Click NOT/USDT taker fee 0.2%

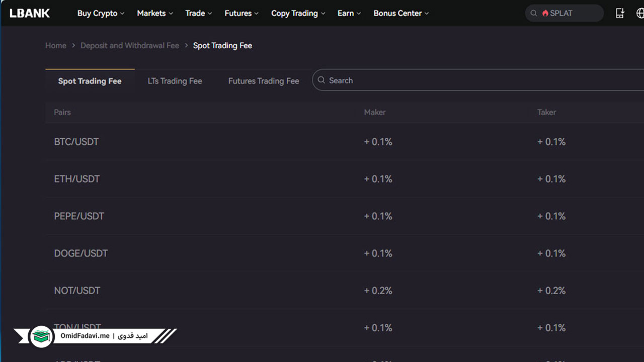pyautogui.click(x=551, y=291)
